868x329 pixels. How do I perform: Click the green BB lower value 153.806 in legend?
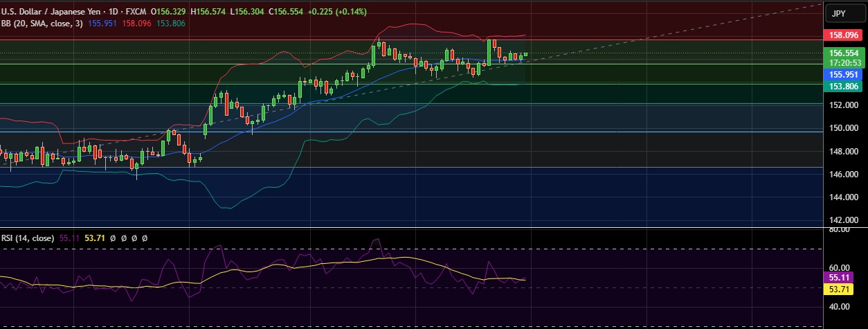pos(170,23)
